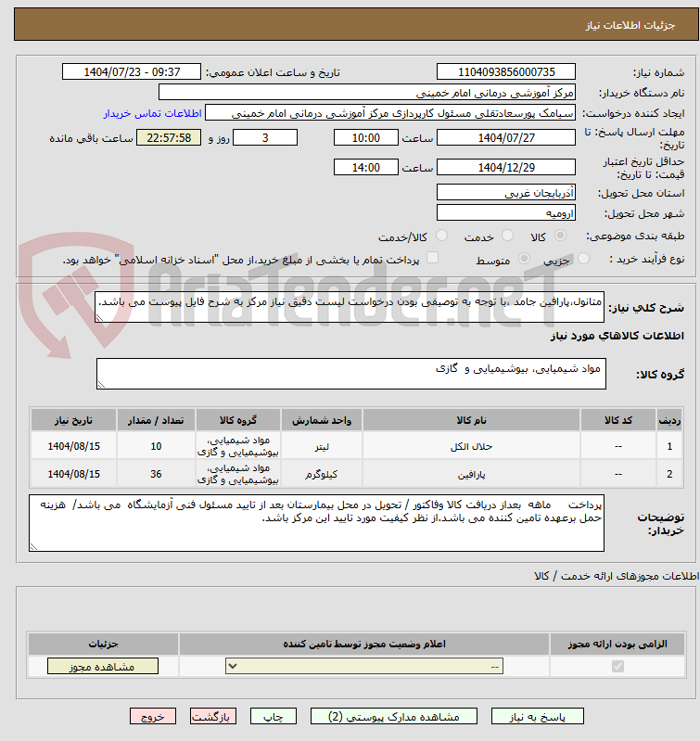Click the پارافین item name cell
Screen dimensions: 700x741
pyautogui.click(x=471, y=474)
